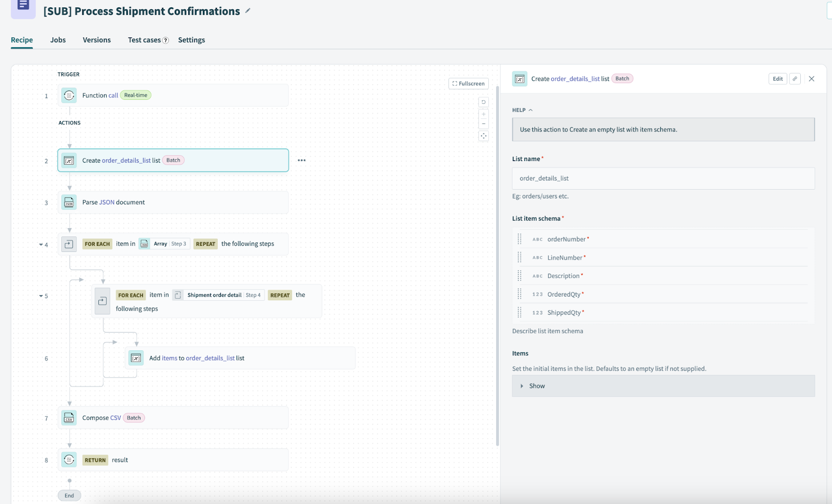832x504 pixels.
Task: Collapse step 4 for-each loop
Action: (41, 245)
